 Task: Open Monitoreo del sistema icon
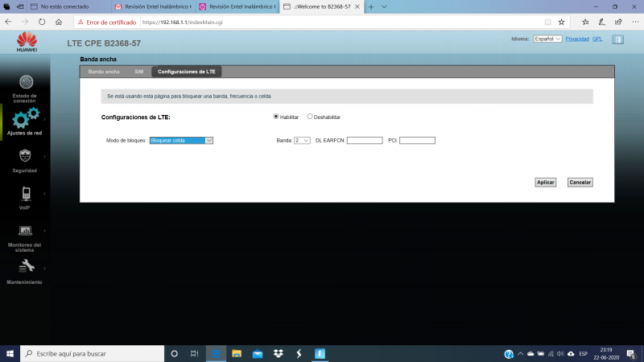pos(26,231)
